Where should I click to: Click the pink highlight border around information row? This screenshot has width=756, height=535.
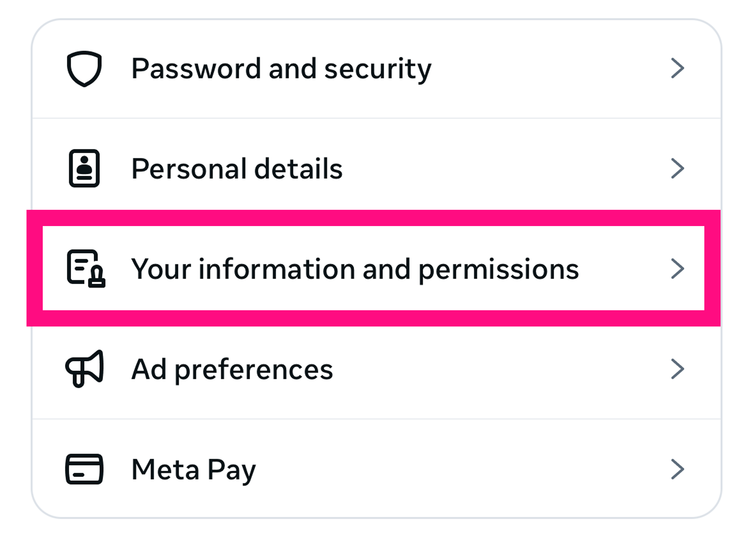pyautogui.click(x=373, y=218)
